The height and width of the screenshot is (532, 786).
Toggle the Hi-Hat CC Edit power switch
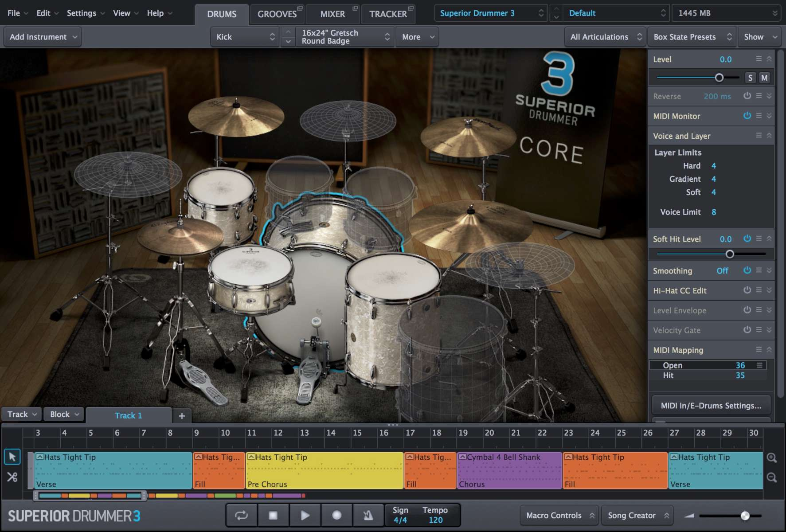click(747, 290)
